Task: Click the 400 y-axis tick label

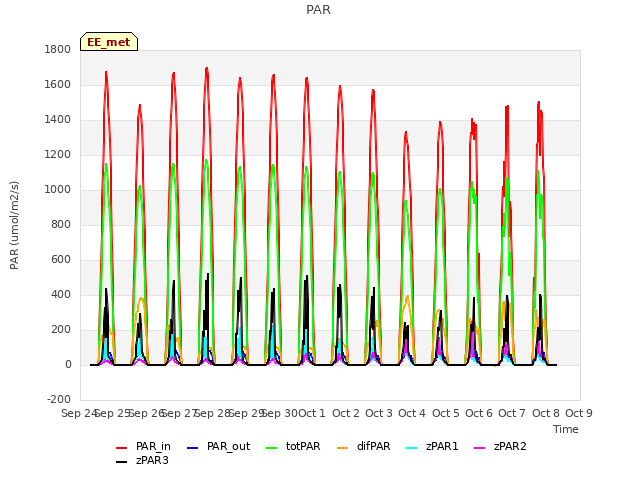Action: (x=61, y=295)
